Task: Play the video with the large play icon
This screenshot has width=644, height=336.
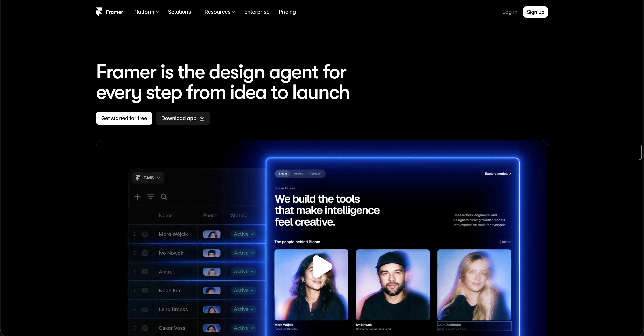Action: point(322,267)
